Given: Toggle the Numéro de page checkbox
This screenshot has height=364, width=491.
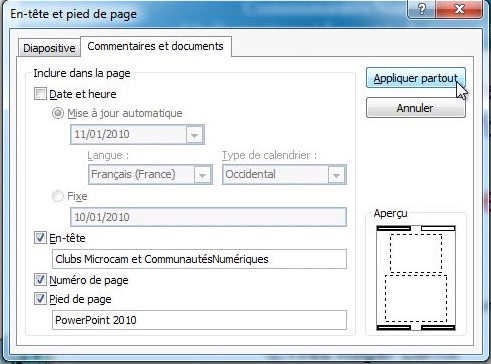Looking at the screenshot, I should [40, 280].
